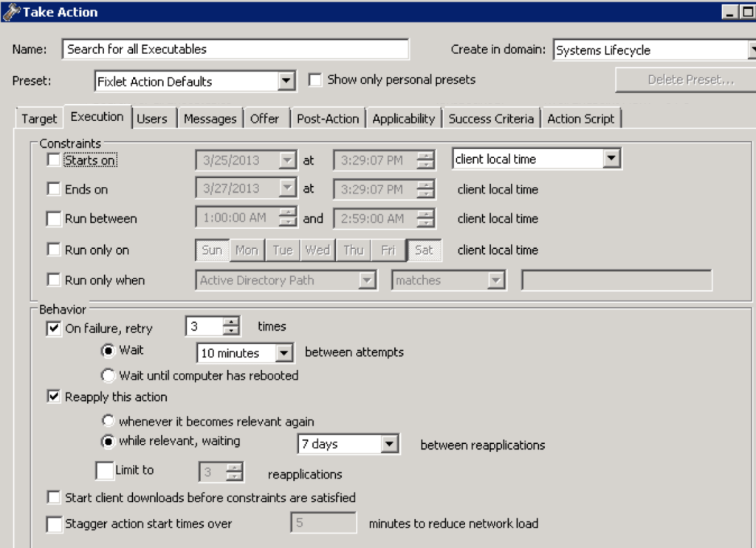
Task: Tick the Run only on checkbox
Action: click(54, 250)
